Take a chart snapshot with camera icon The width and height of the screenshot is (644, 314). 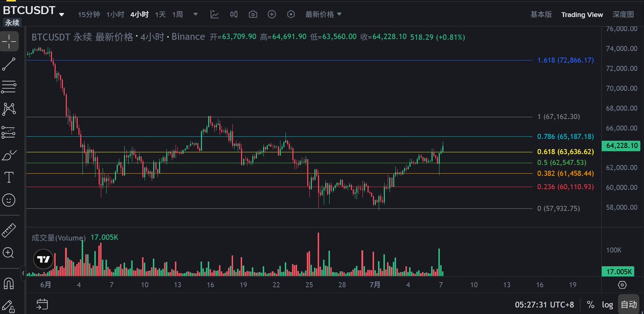coord(253,14)
